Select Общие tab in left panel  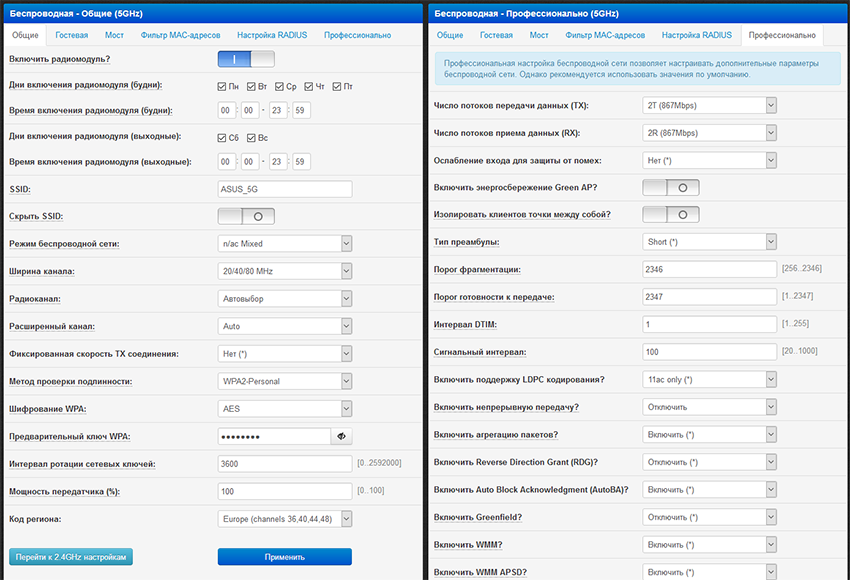[25, 35]
